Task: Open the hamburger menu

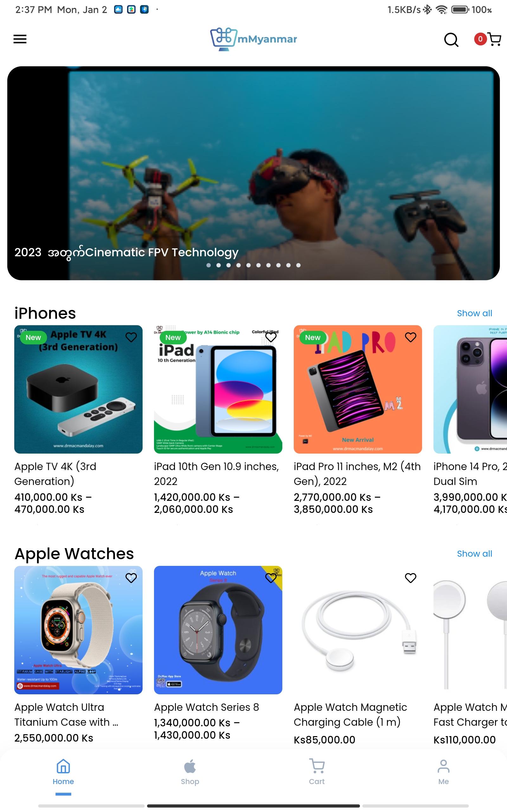Action: click(x=20, y=39)
